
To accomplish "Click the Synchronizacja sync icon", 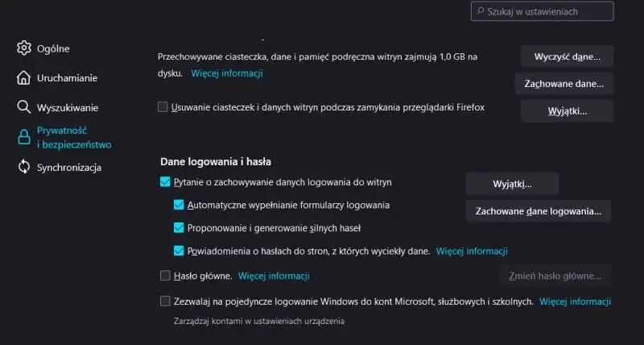I will 24,168.
